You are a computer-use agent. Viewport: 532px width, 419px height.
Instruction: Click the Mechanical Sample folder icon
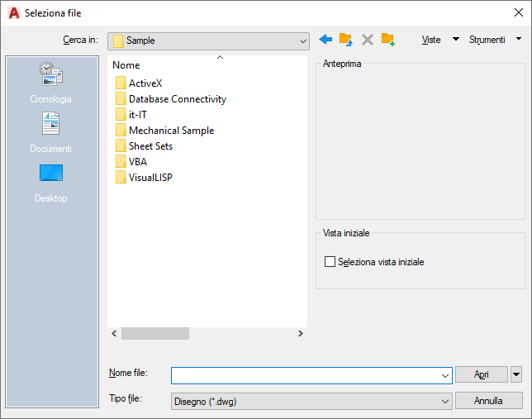point(121,130)
